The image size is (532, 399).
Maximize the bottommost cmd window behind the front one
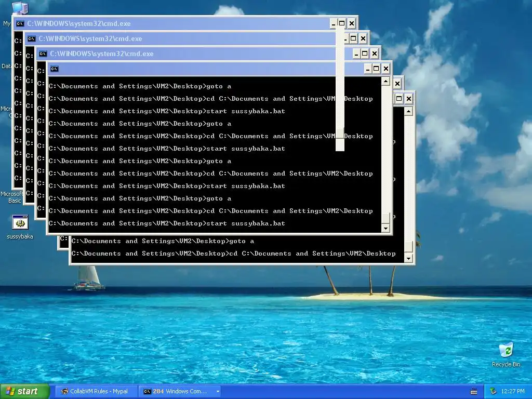click(x=399, y=99)
